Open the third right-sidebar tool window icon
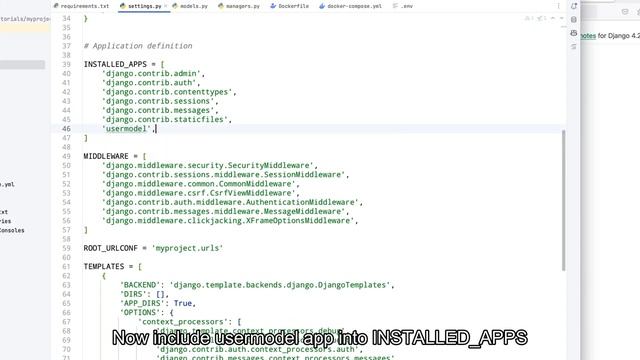This screenshot has width=640, height=360. click(574, 33)
